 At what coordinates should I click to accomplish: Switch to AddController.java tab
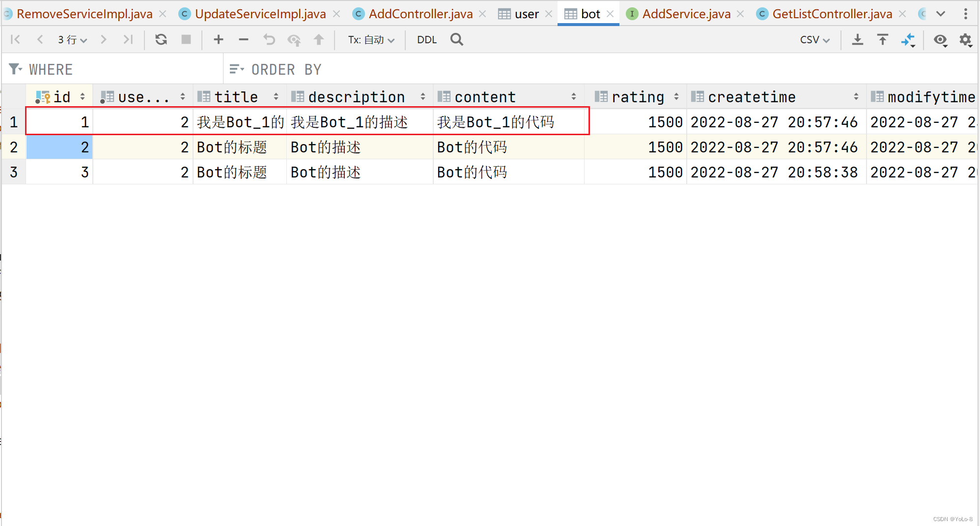[420, 14]
